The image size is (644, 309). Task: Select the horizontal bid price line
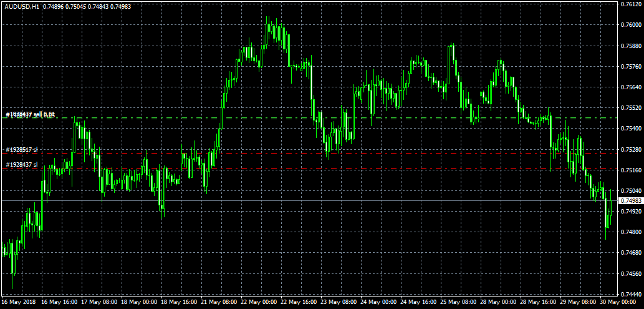[x=312, y=200]
